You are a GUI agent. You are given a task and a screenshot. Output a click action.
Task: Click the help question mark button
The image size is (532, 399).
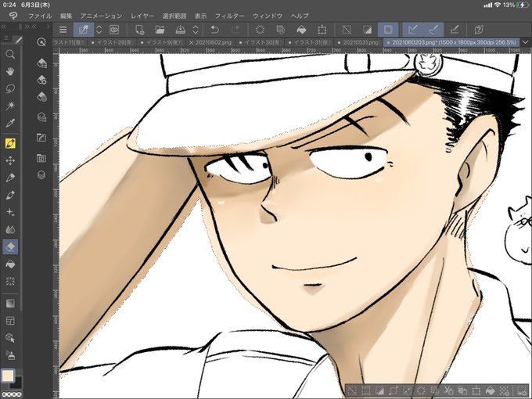coord(479,30)
